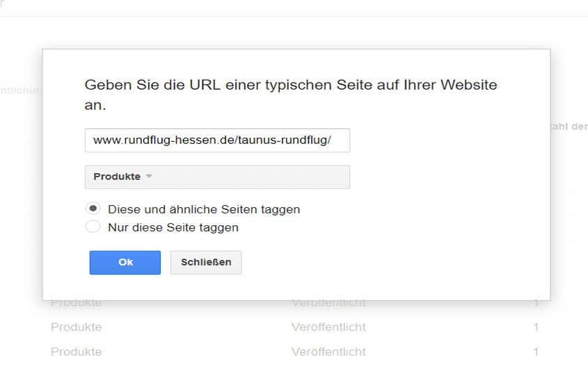Click the "Diese und ähnliche Seiten taggen" label text
This screenshot has width=588, height=365.
tap(204, 209)
